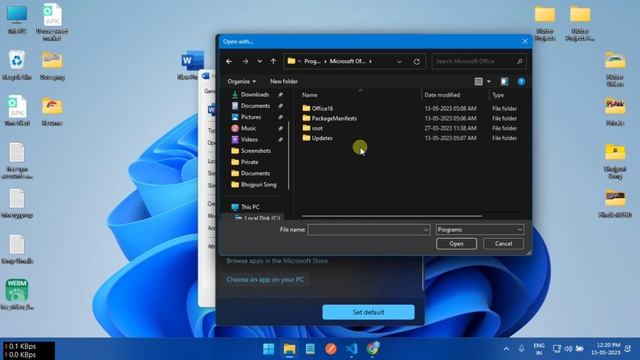Close the Open with dialog
Screen dimensions: 640x360
[x=525, y=41]
